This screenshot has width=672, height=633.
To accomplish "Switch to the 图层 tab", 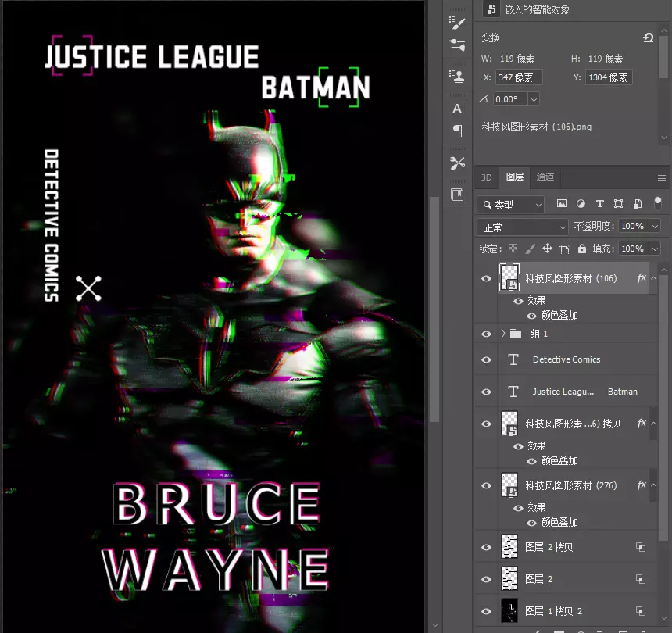I will [515, 177].
